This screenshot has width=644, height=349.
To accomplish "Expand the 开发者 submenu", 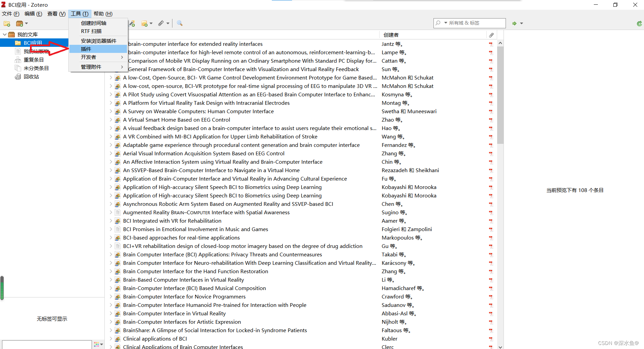I will pos(98,57).
